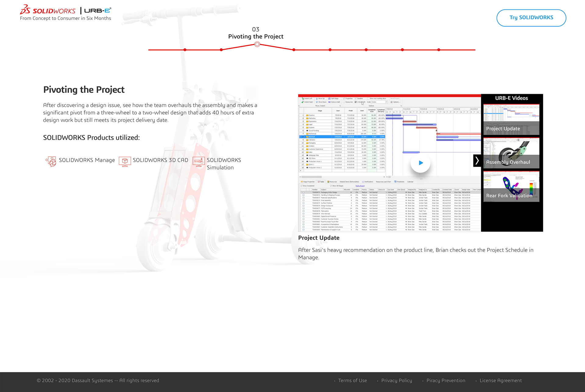
Task: Select the second timeline dot
Action: coord(221,50)
